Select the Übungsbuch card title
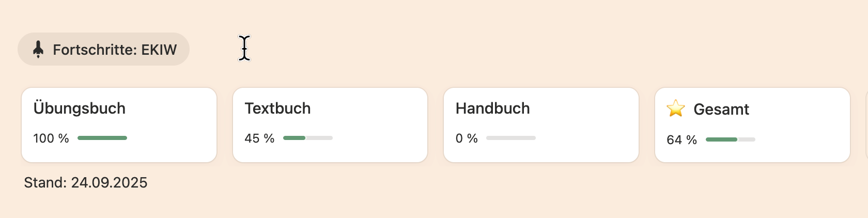 pyautogui.click(x=80, y=108)
